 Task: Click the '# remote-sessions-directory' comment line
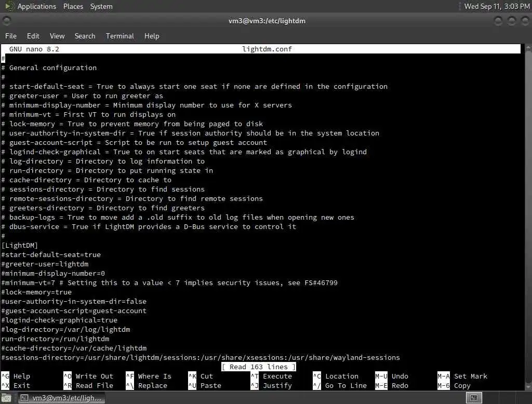(x=132, y=198)
